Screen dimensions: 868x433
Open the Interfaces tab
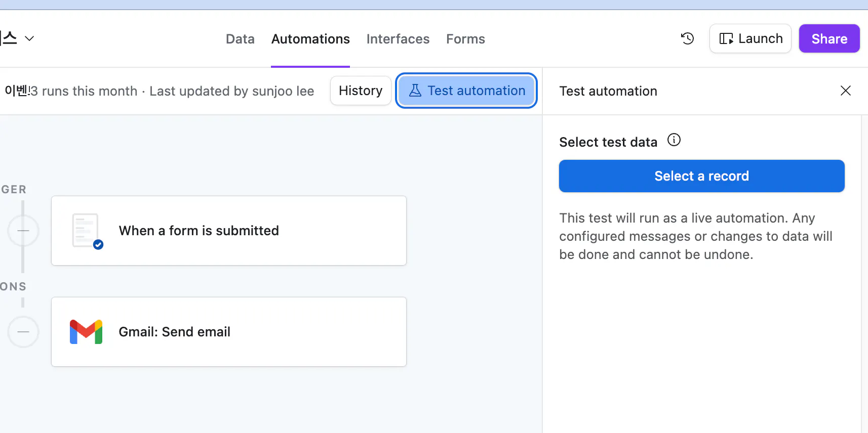[398, 39]
